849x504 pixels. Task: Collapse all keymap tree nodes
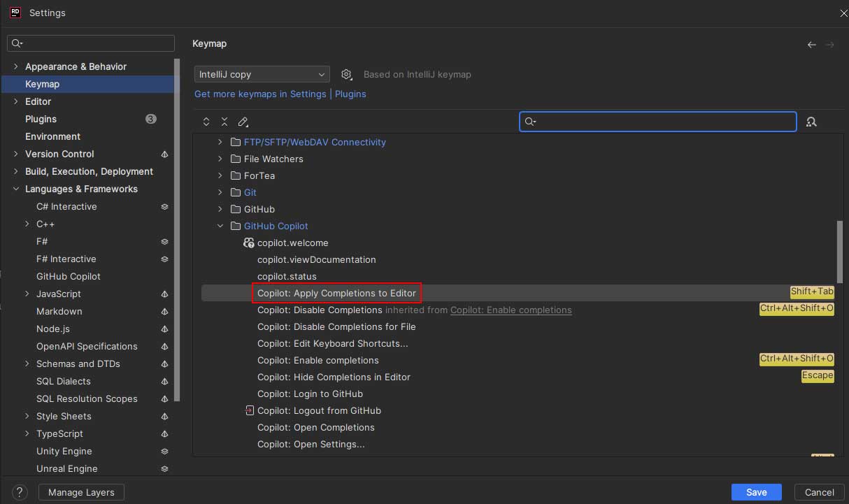[224, 122]
